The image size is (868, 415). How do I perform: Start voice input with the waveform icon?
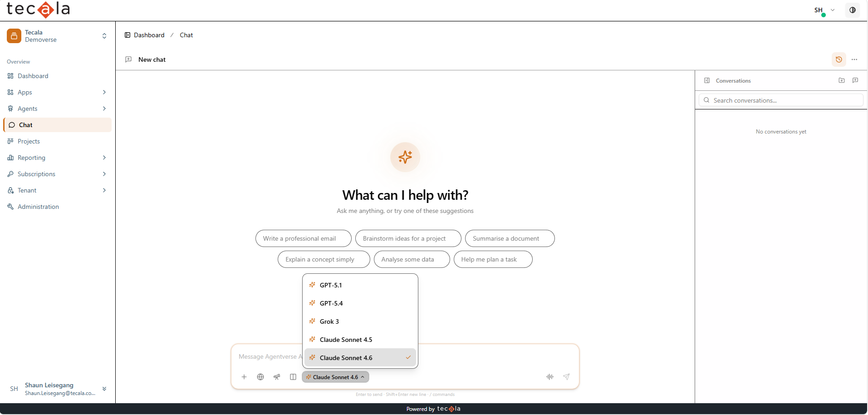(x=550, y=377)
